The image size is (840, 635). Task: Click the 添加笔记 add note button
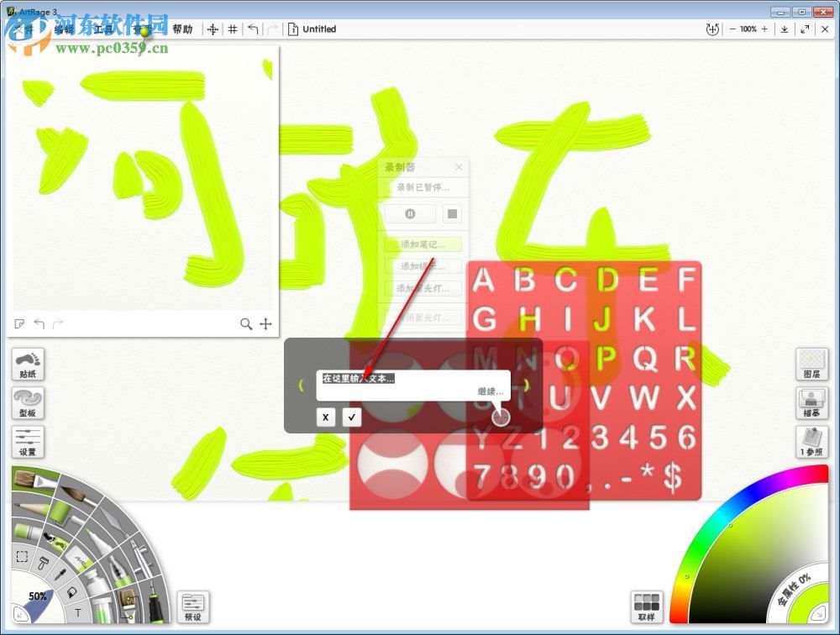[x=423, y=244]
